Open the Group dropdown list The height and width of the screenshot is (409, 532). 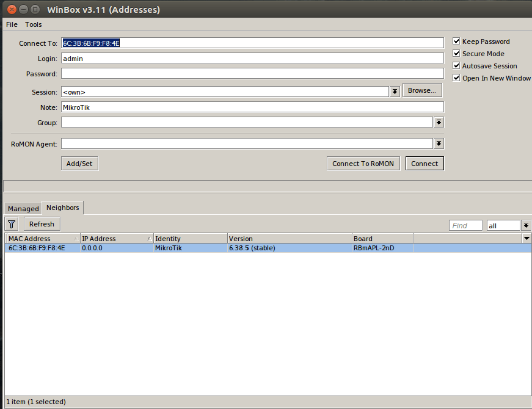pos(439,123)
